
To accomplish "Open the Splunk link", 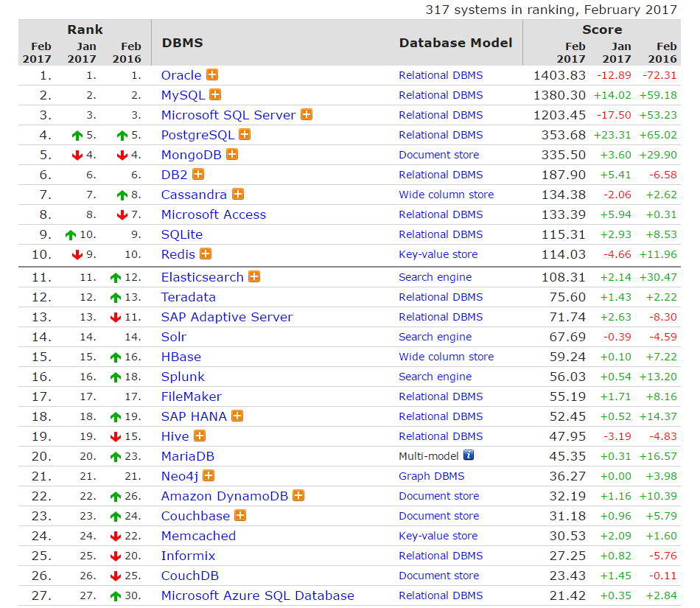I will point(183,377).
